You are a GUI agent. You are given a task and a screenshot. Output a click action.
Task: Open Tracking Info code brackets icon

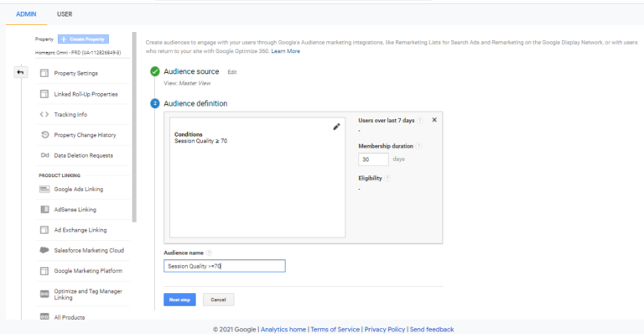coord(44,114)
